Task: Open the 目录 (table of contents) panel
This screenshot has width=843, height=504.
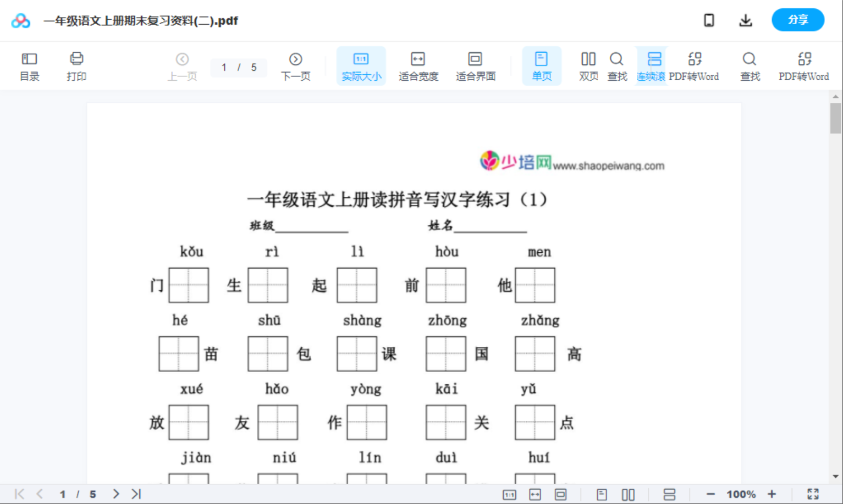Action: tap(29, 65)
